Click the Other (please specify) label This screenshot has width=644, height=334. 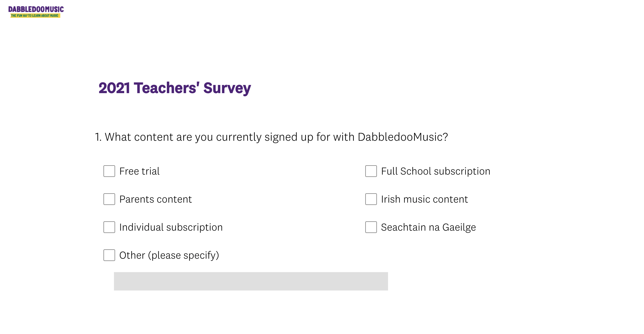tap(169, 255)
